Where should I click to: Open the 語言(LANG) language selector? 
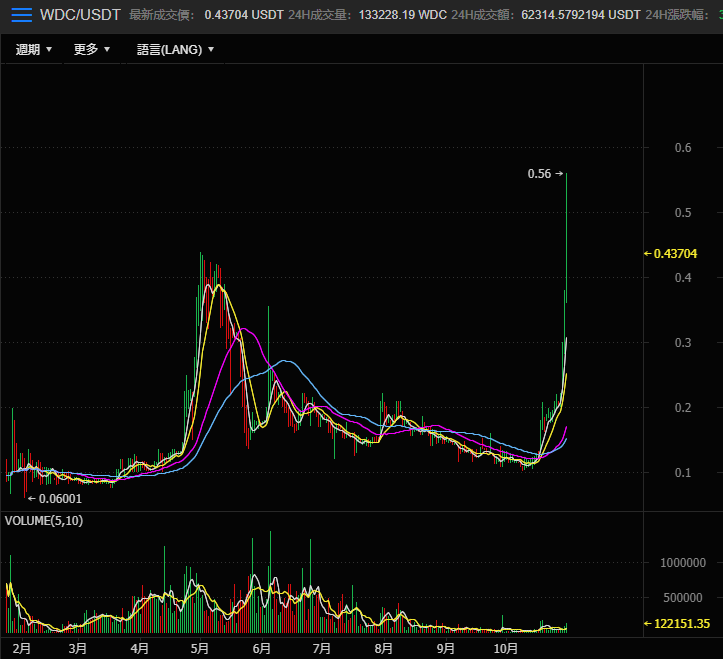175,49
